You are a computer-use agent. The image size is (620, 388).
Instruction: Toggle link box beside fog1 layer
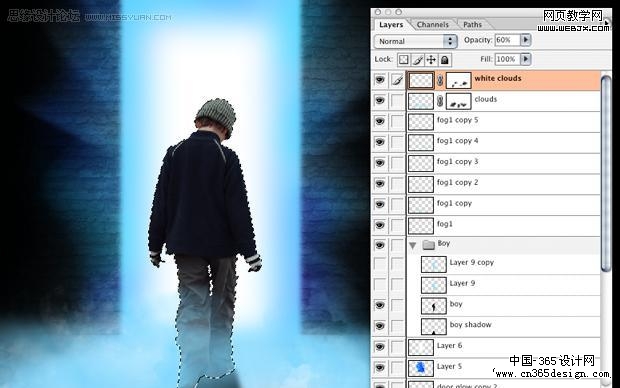(397, 225)
